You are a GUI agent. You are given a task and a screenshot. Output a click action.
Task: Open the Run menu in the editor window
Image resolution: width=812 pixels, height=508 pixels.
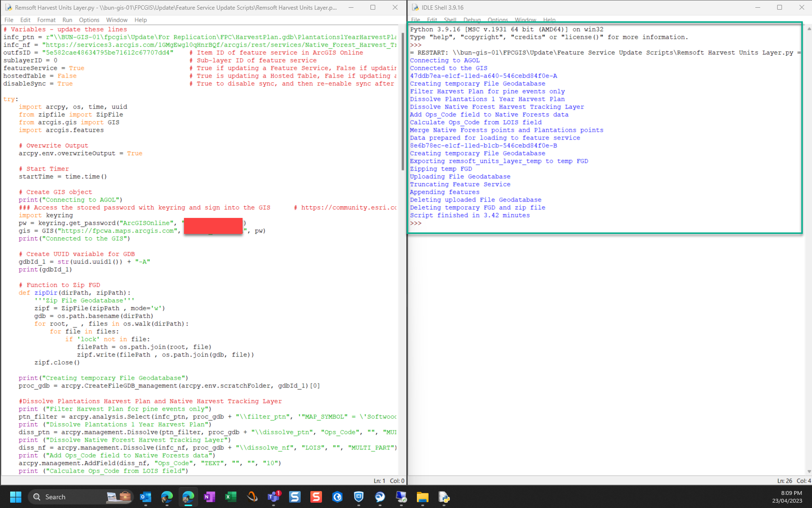coord(67,20)
